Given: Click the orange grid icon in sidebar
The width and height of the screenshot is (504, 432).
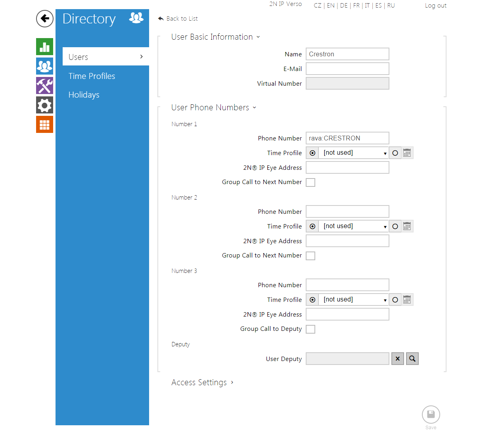Looking at the screenshot, I should click(x=44, y=124).
